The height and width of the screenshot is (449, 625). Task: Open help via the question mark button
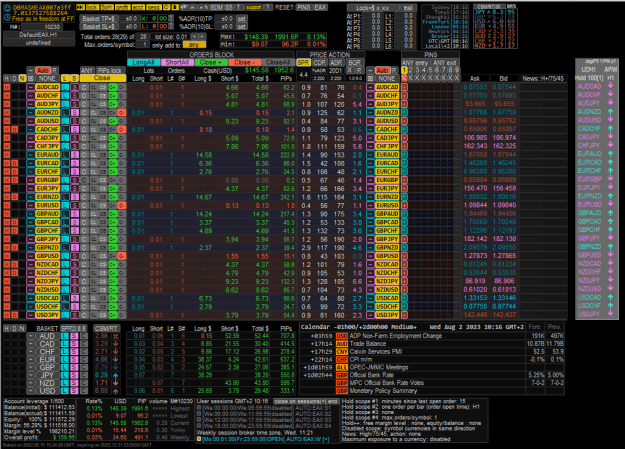tap(268, 8)
